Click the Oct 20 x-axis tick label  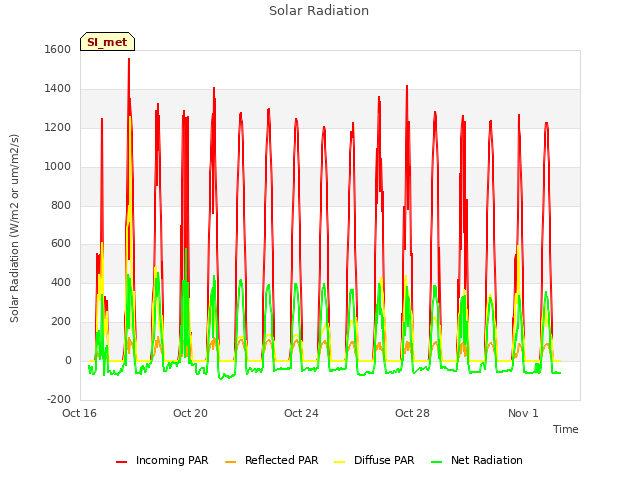click(x=190, y=413)
